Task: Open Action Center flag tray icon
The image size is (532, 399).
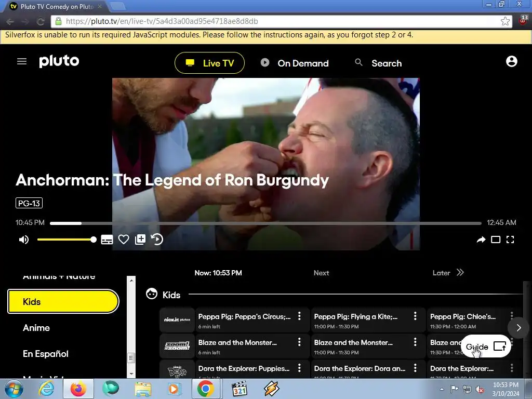Action: (454, 389)
